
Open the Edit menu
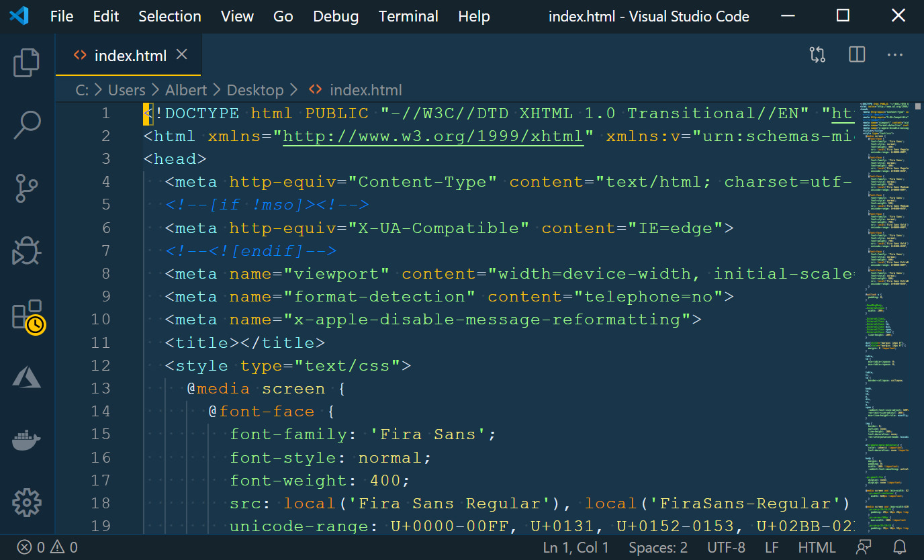point(106,16)
